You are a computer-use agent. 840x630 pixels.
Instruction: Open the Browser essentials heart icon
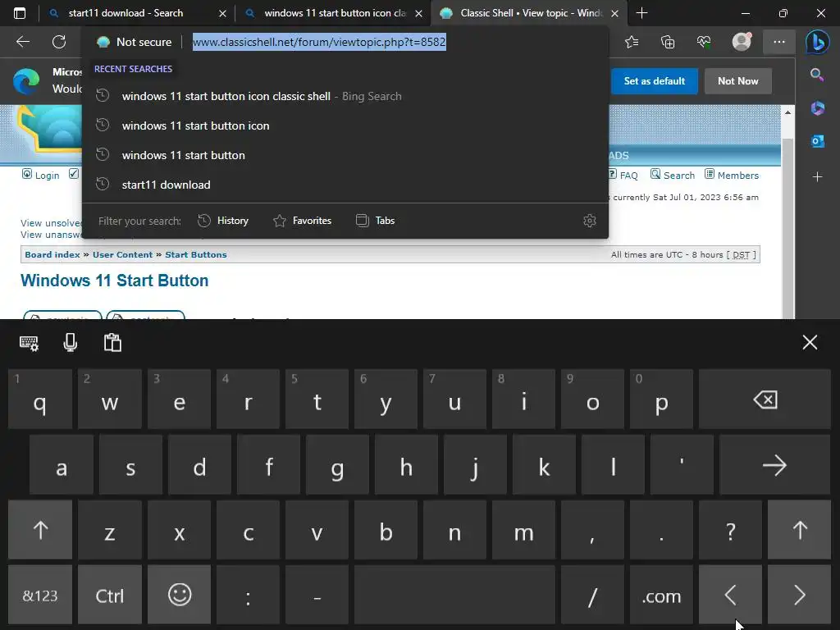pyautogui.click(x=704, y=42)
